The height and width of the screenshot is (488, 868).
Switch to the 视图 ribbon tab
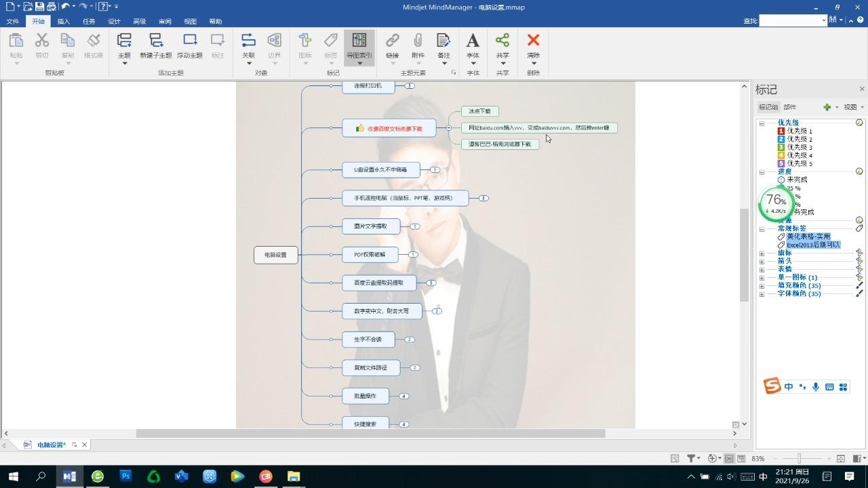[190, 22]
